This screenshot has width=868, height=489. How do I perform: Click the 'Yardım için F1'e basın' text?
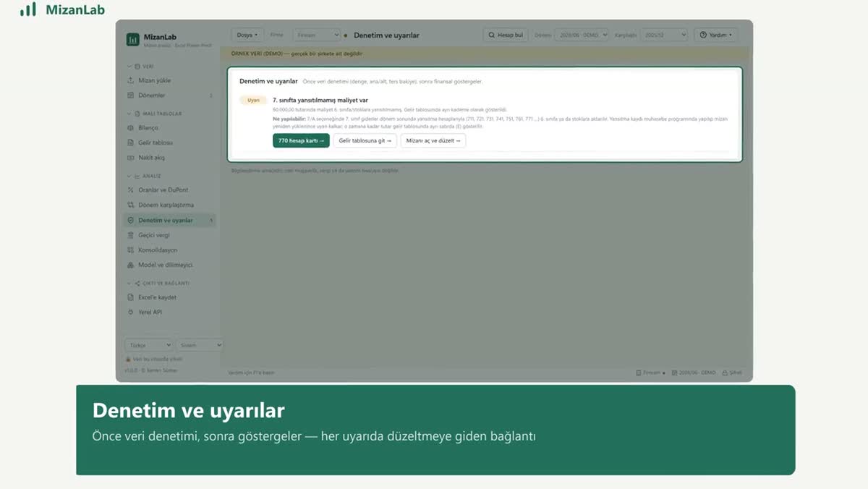251,373
